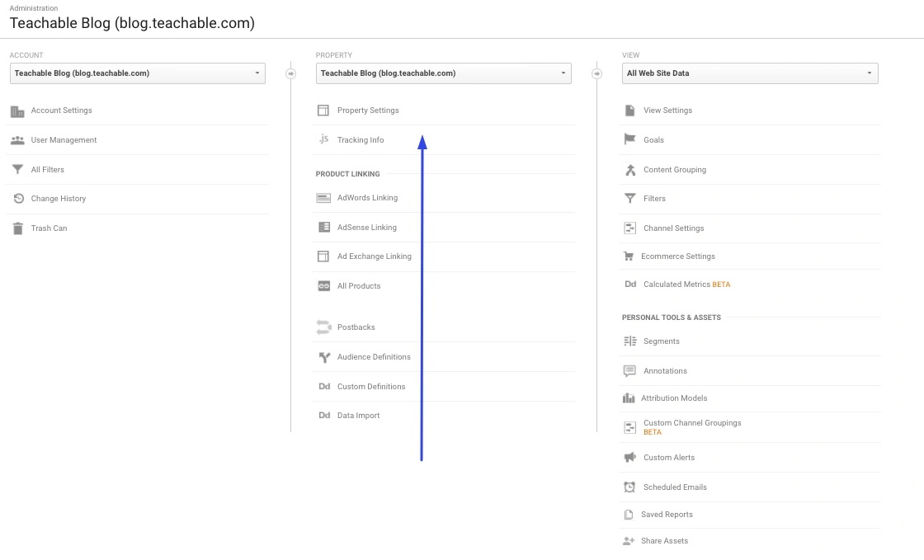This screenshot has height=560, width=924.
Task: Open Ecommerce Settings in the View column
Action: pos(678,256)
